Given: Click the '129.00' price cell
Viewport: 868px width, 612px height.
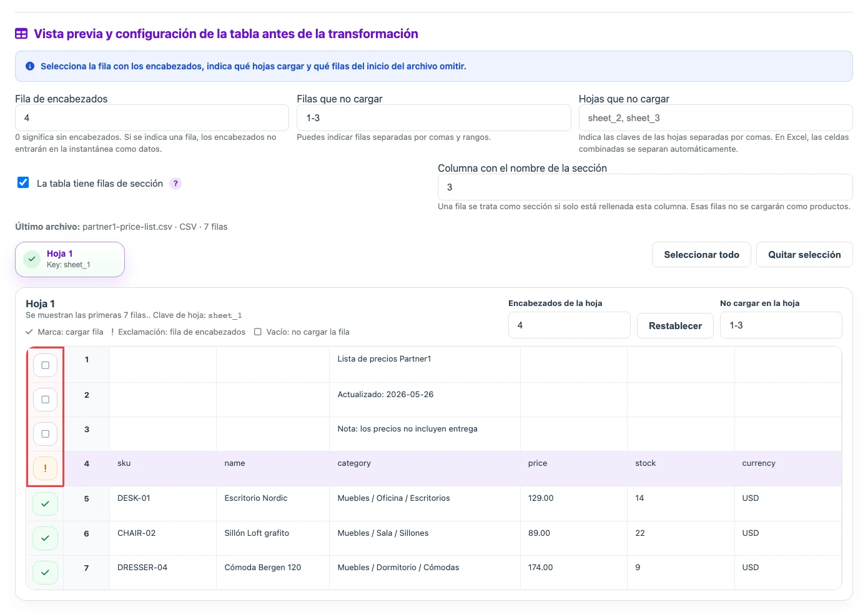Looking at the screenshot, I should [x=574, y=503].
